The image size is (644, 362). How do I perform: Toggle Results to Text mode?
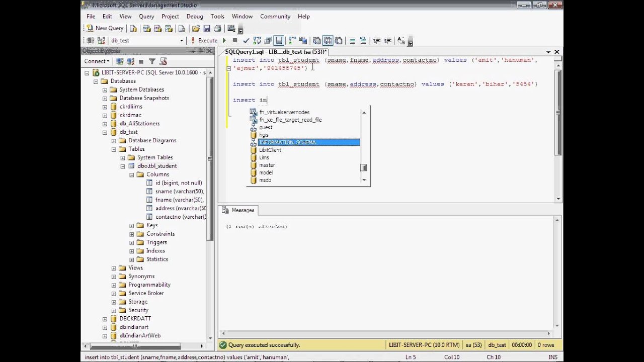point(316,40)
